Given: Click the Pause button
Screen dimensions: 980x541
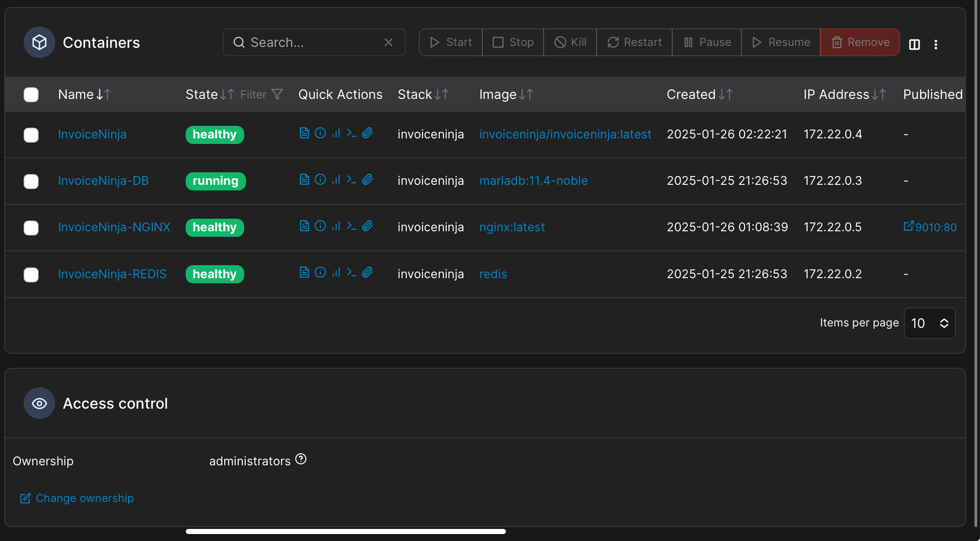Looking at the screenshot, I should (x=707, y=42).
